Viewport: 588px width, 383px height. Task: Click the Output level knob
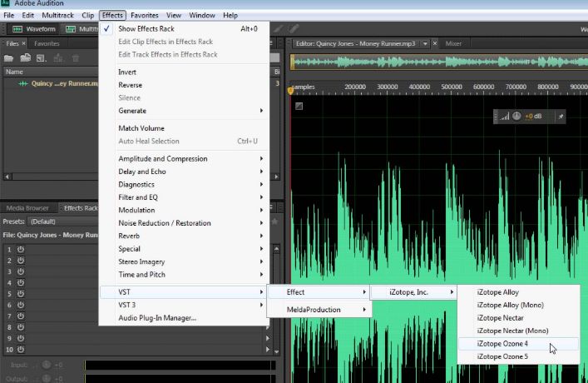pyautogui.click(x=47, y=378)
